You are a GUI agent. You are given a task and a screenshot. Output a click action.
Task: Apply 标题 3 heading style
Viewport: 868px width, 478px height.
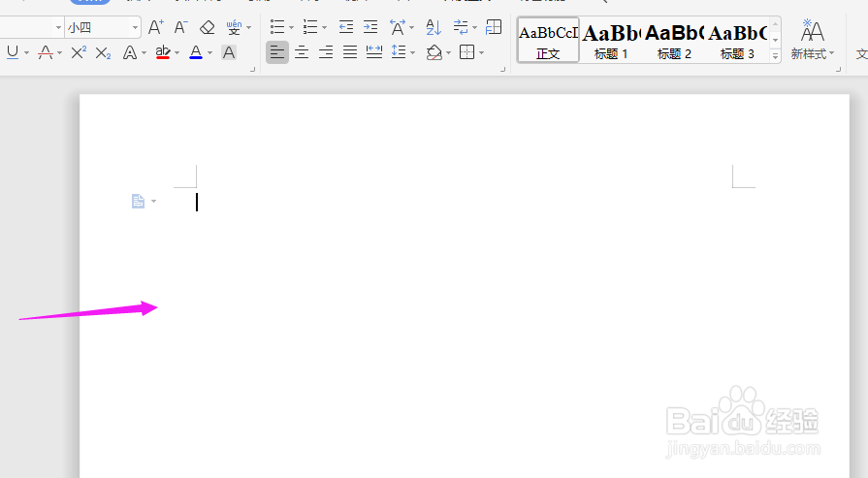pyautogui.click(x=737, y=40)
